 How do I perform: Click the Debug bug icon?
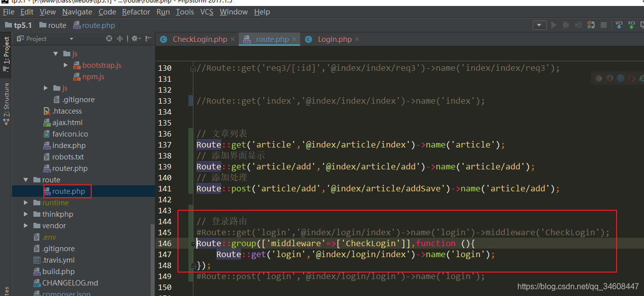(566, 25)
